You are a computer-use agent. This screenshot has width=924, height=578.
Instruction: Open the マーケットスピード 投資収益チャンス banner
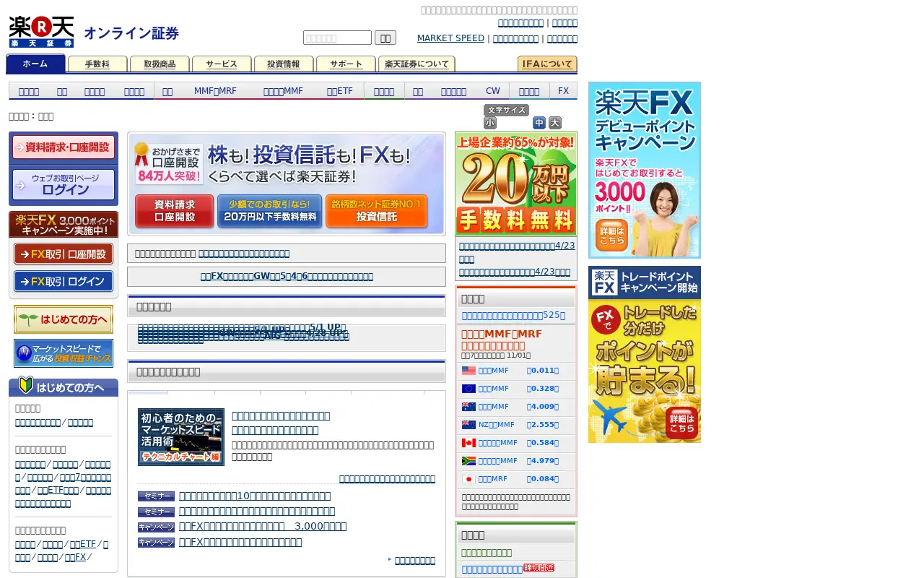tap(64, 353)
